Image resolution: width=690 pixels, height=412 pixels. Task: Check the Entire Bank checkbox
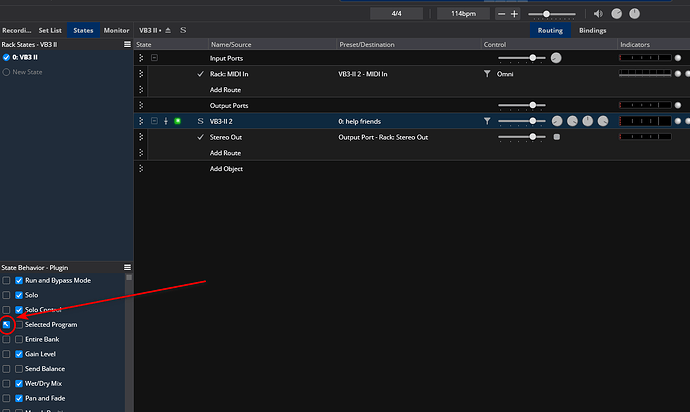tap(19, 339)
